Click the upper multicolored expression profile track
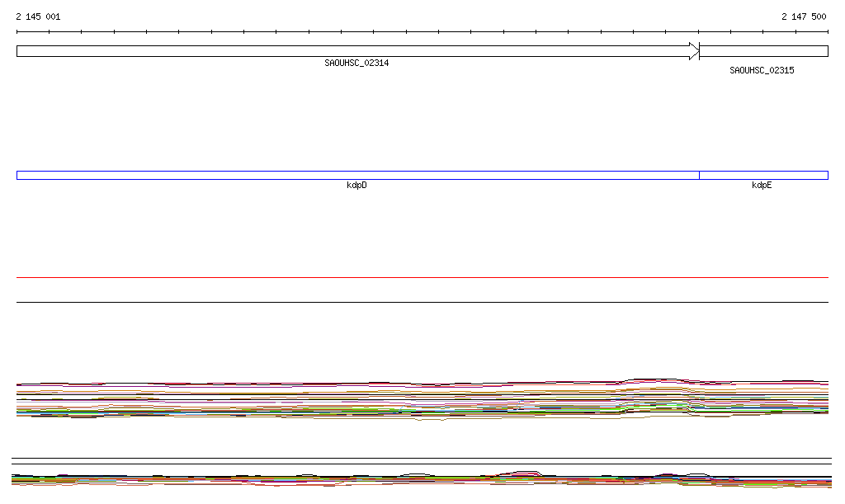Image resolution: width=845 pixels, height=504 pixels. tap(330, 400)
